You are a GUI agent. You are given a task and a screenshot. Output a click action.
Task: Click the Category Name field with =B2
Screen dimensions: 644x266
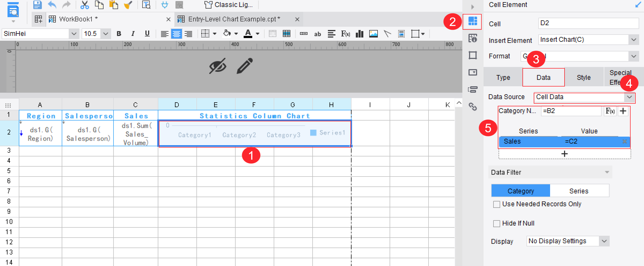pyautogui.click(x=571, y=111)
